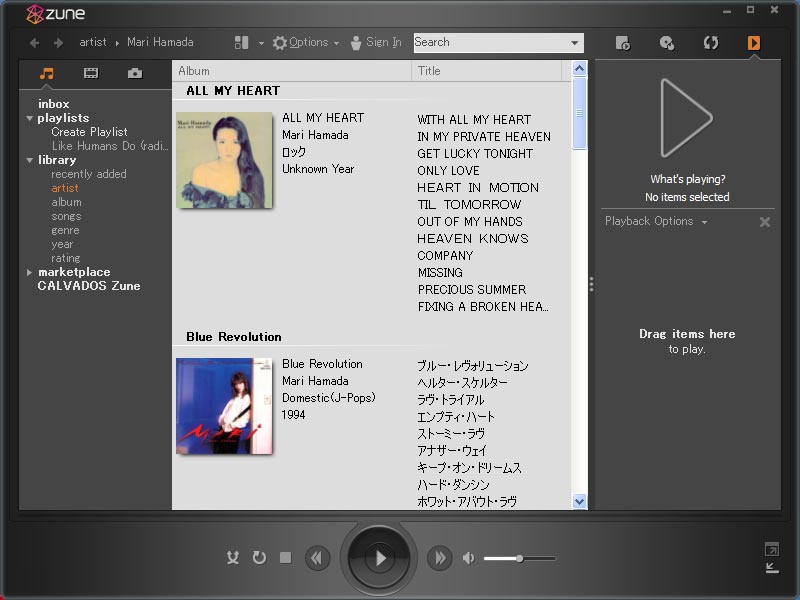Click the scrollbar up arrow
800x600 pixels.
[580, 68]
